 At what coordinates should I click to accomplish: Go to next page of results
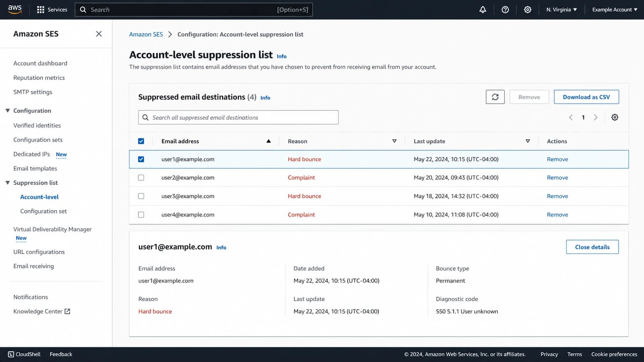point(595,117)
